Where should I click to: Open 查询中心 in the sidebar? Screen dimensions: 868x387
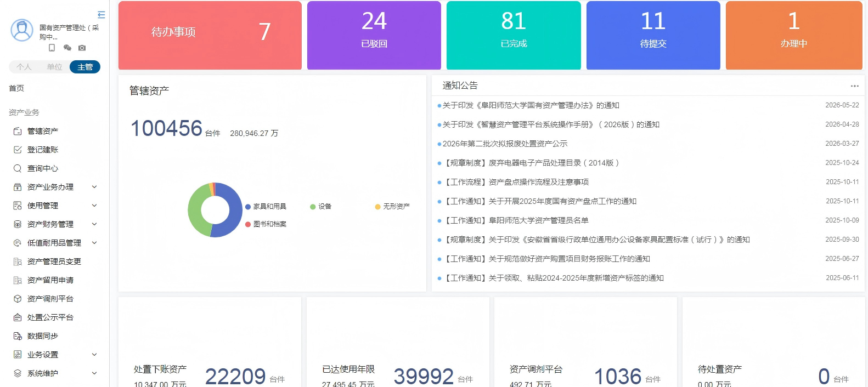43,168
